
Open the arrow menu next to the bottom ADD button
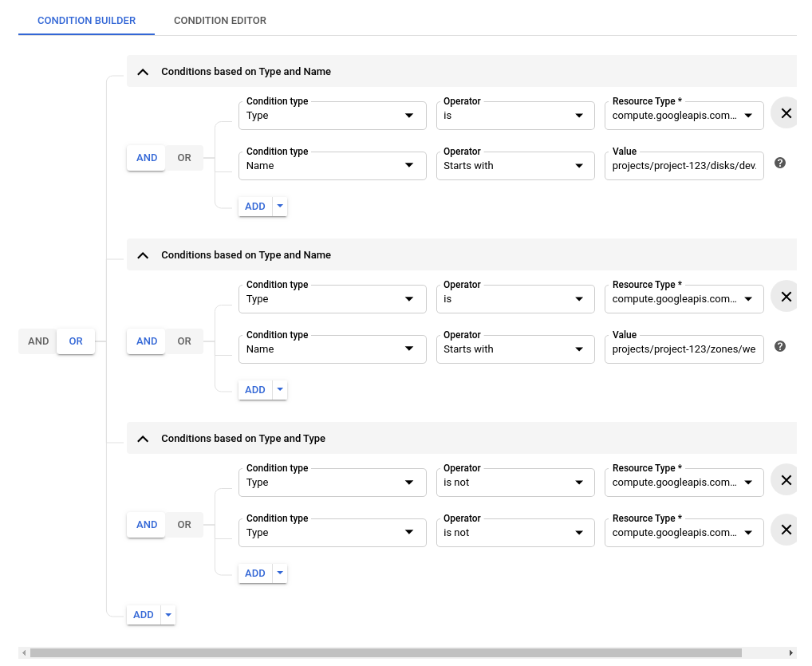point(168,614)
